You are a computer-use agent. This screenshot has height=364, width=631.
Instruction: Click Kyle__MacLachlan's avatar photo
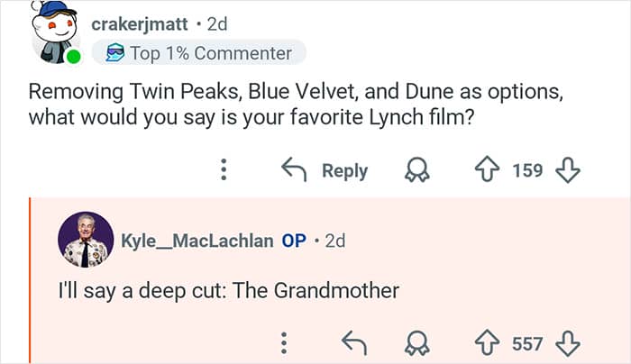[x=86, y=241]
